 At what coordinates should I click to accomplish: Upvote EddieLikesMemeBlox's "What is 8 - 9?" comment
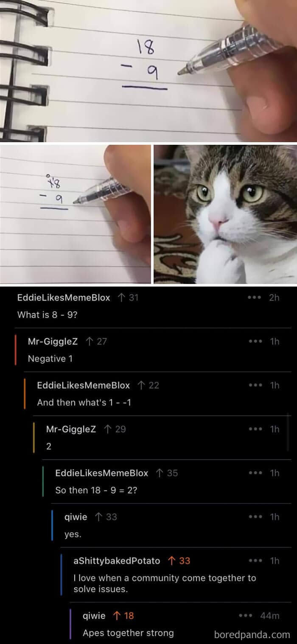(x=121, y=298)
